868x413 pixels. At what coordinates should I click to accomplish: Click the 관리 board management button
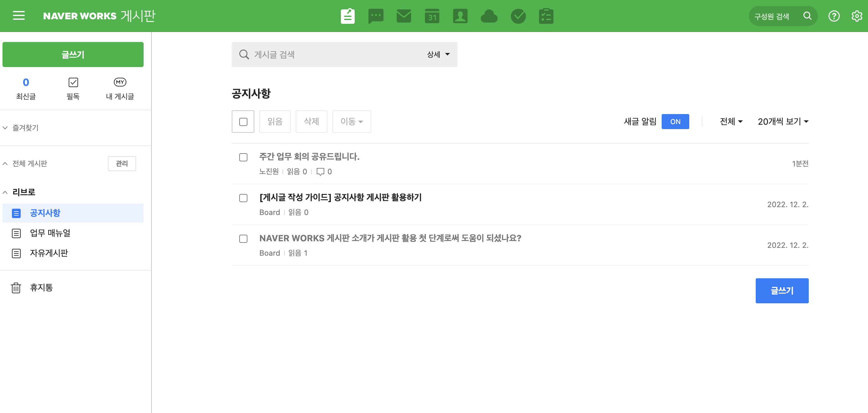(x=122, y=163)
